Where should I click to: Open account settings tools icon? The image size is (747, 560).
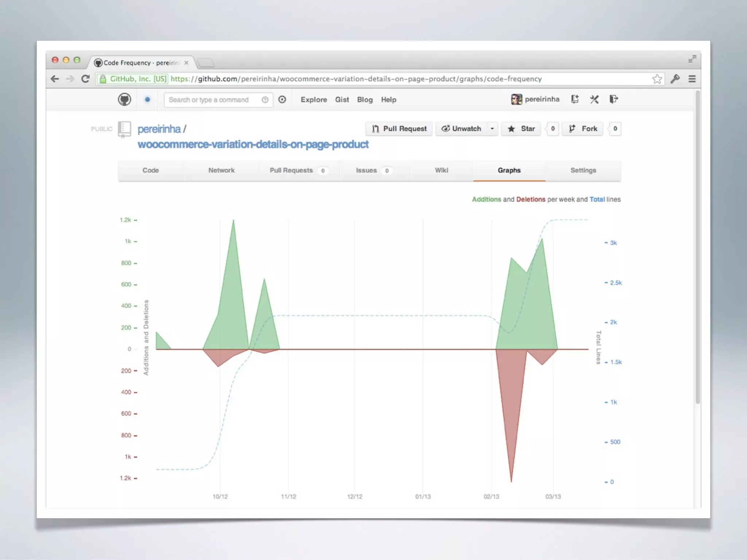(594, 99)
